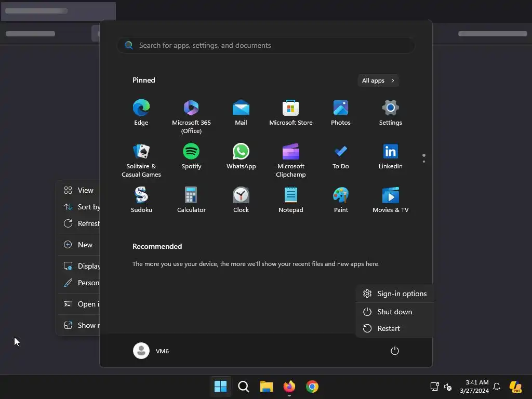Select Shut down from power menu

tap(395, 312)
